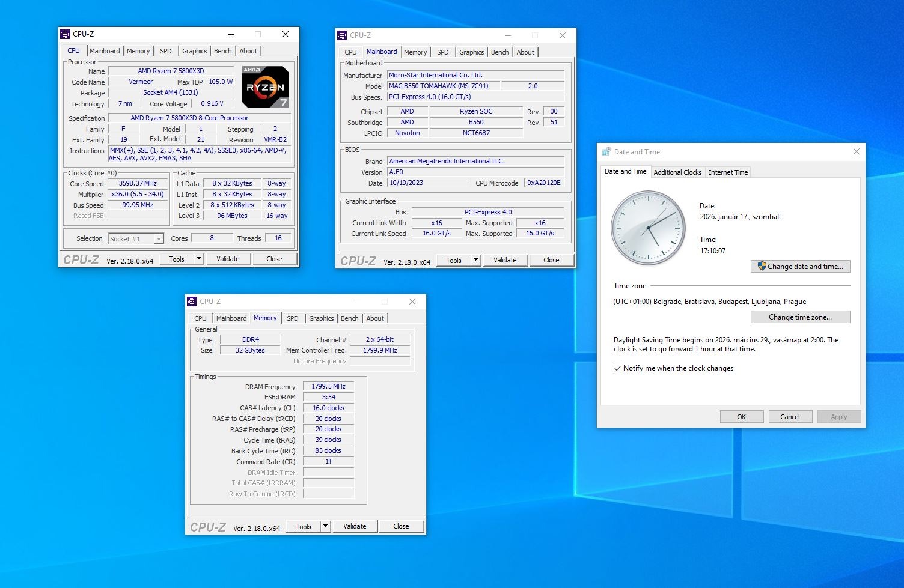Image resolution: width=904 pixels, height=588 pixels.
Task: Click the CPU Microcode value 0xA20120E
Action: tap(544, 183)
